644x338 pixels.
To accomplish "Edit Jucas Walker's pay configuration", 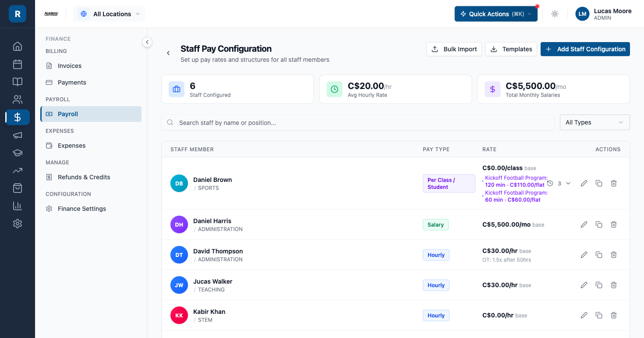I will pos(584,285).
